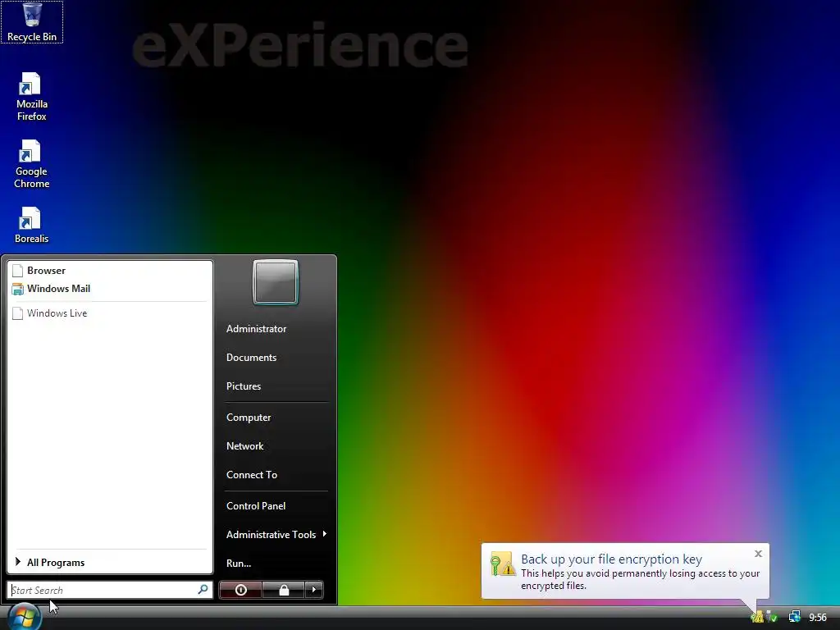Viewport: 840px width, 630px height.
Task: Open Documents from the Start menu
Action: click(251, 358)
